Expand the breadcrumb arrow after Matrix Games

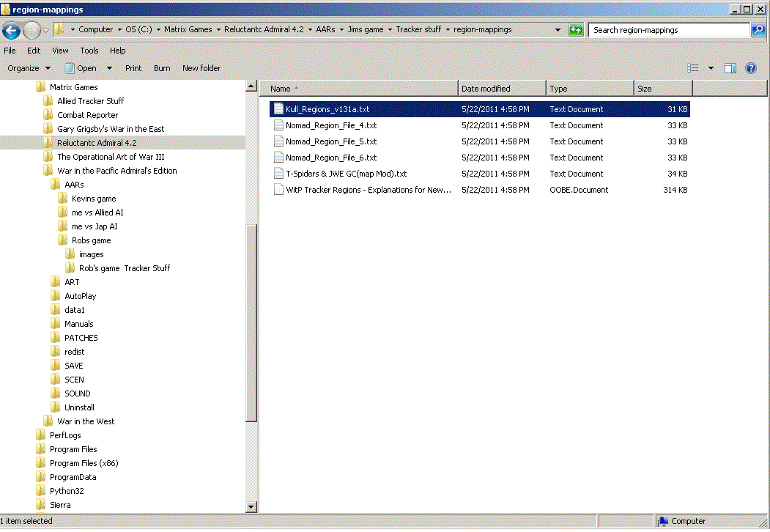coord(218,29)
